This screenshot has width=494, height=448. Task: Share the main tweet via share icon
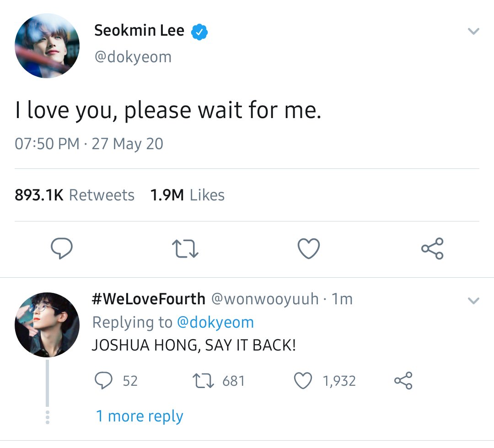tap(433, 249)
